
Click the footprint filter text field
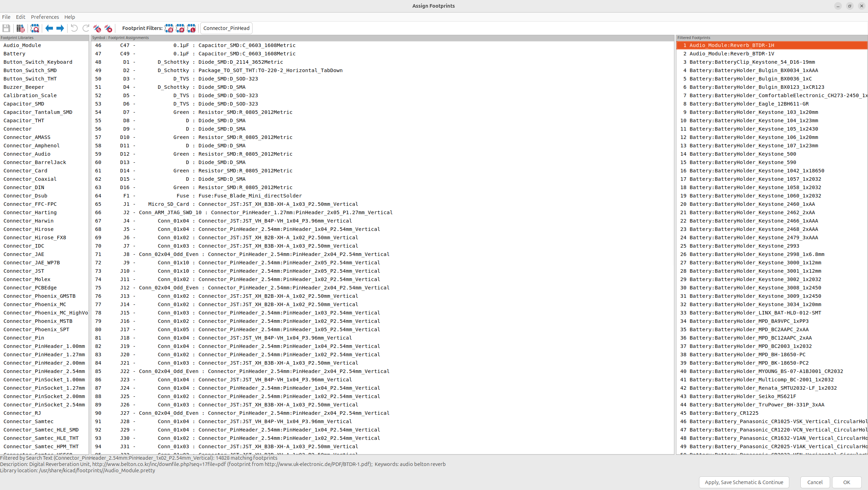(x=226, y=28)
